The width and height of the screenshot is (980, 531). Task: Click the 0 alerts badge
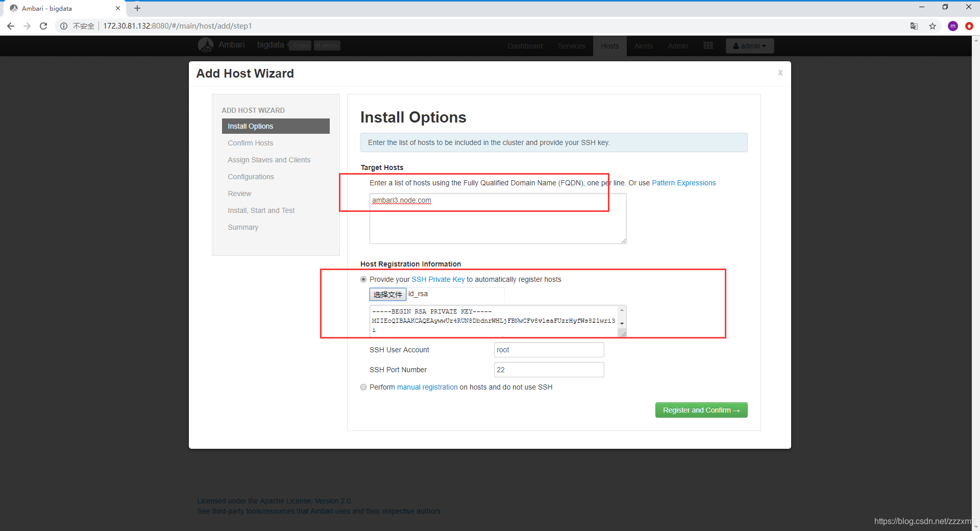pyautogui.click(x=327, y=45)
